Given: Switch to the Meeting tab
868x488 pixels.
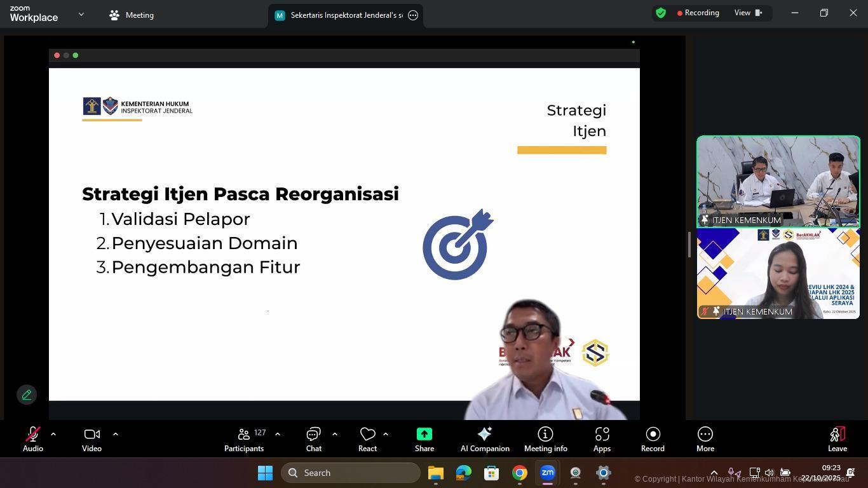Looking at the screenshot, I should [x=132, y=15].
